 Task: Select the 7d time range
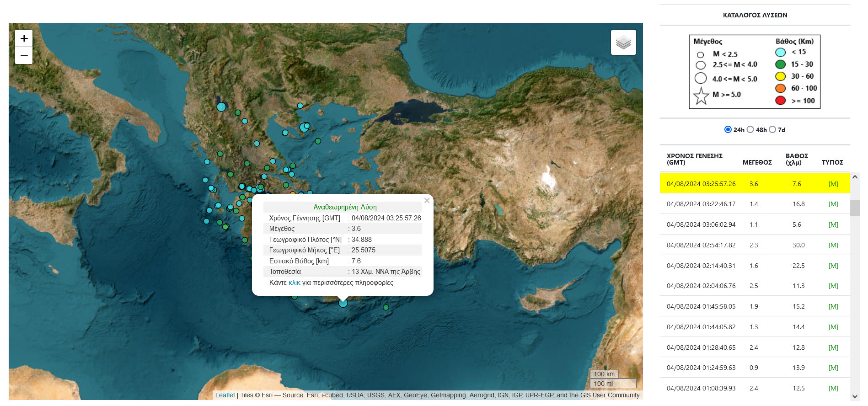click(773, 130)
